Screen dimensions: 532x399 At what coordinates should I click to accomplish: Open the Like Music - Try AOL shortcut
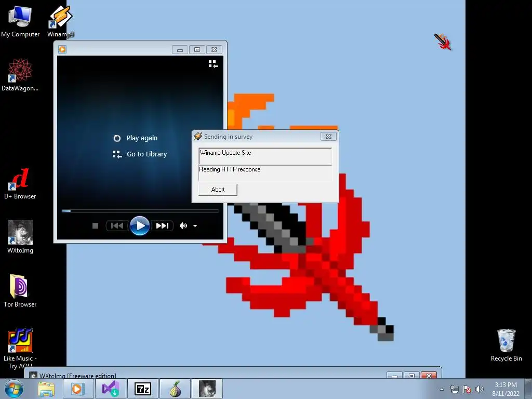click(x=20, y=348)
